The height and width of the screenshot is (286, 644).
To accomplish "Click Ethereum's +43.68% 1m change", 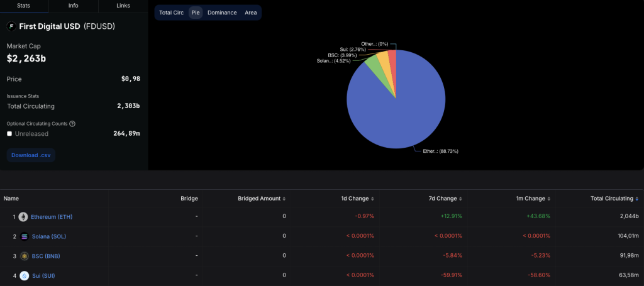I will [x=539, y=216].
